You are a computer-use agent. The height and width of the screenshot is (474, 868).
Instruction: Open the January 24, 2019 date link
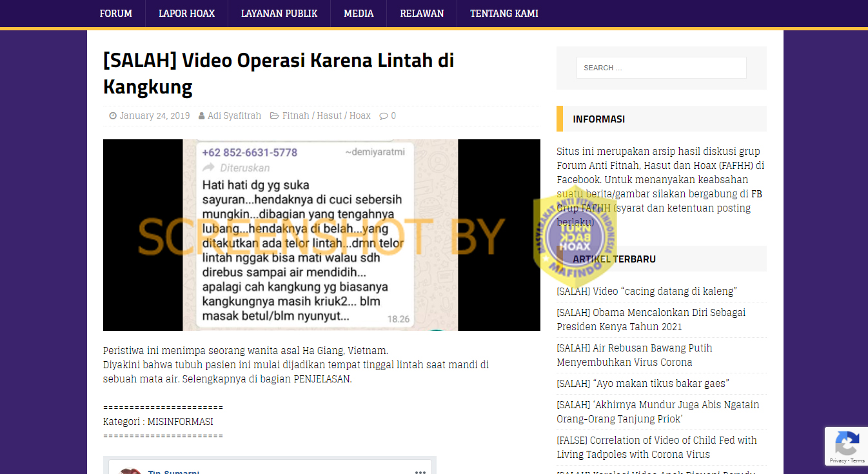155,116
